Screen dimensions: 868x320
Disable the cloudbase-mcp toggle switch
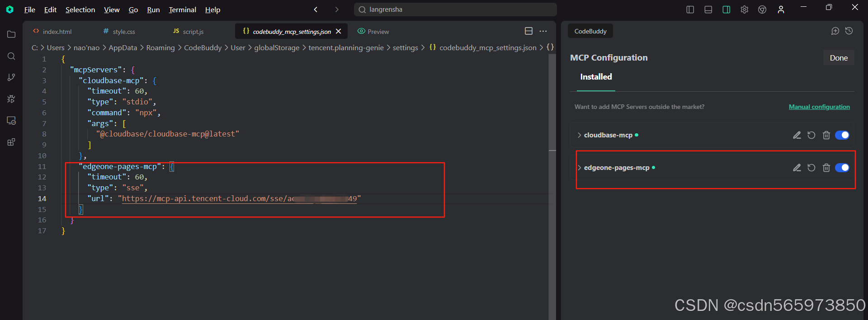point(842,135)
